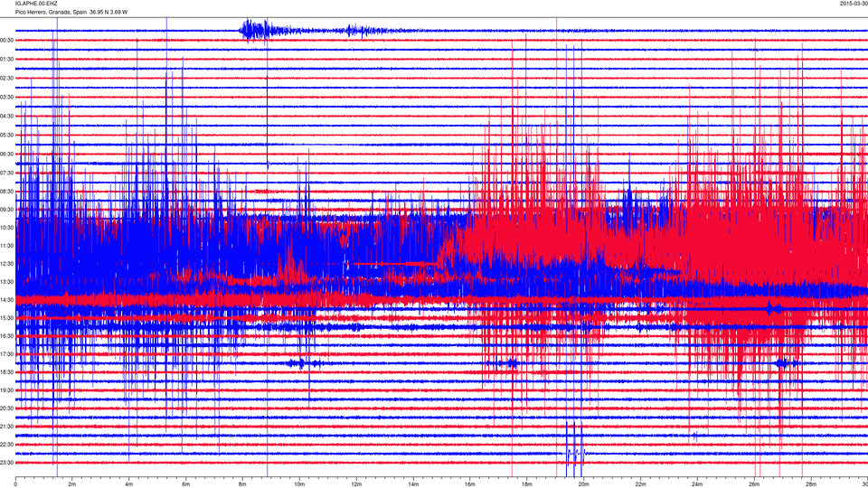Select the 19:30 time label

click(x=6, y=390)
